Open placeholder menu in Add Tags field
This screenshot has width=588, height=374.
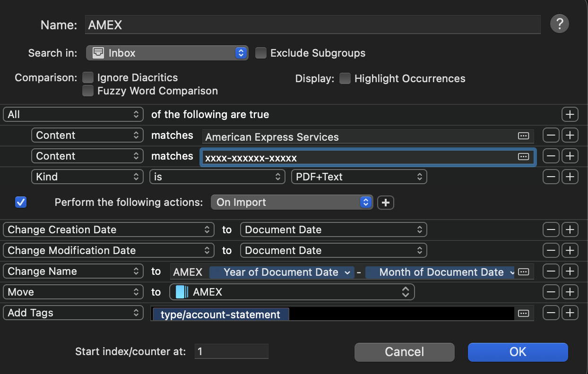coord(523,313)
